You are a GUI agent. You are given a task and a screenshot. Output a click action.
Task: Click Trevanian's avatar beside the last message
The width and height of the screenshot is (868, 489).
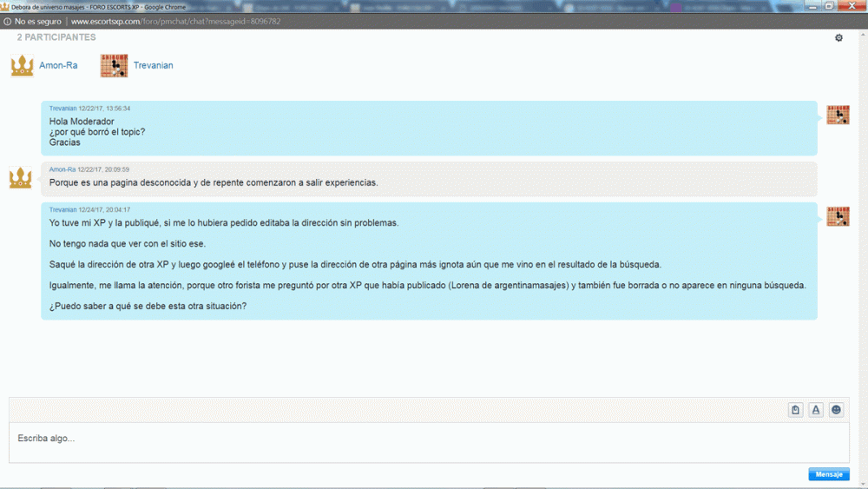[x=838, y=216]
